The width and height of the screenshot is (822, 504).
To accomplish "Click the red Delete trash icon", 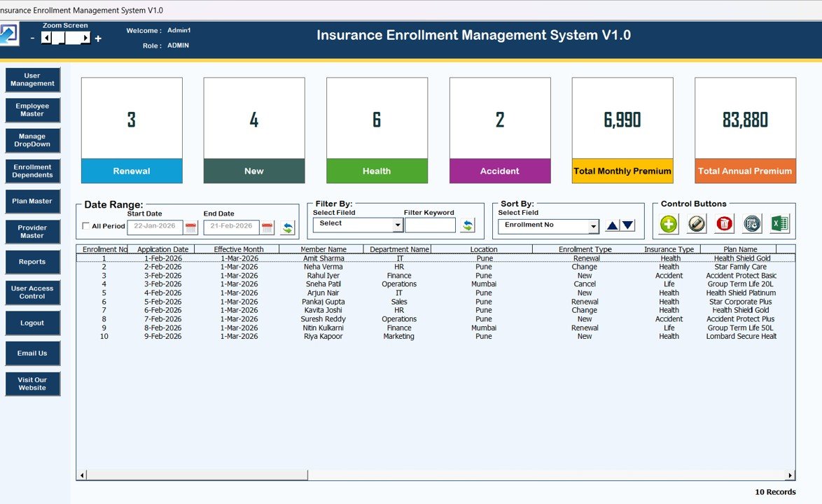I will coord(724,224).
